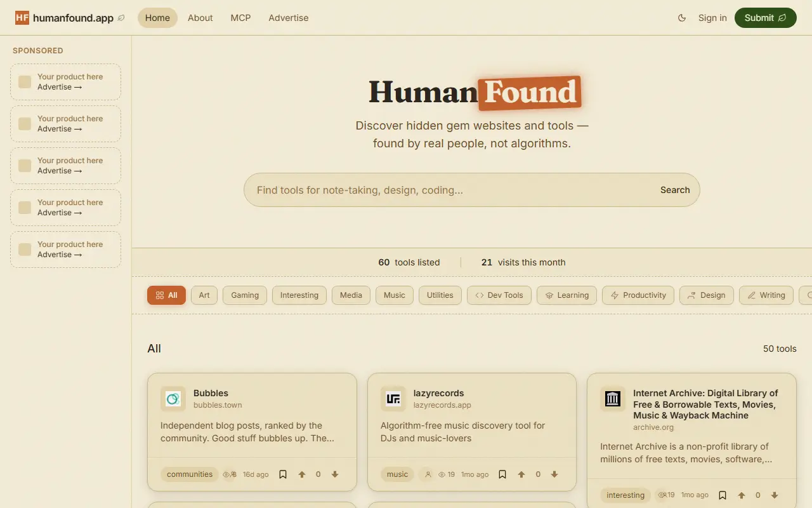The image size is (812, 508).
Task: Filter by Writing category
Action: 766,295
